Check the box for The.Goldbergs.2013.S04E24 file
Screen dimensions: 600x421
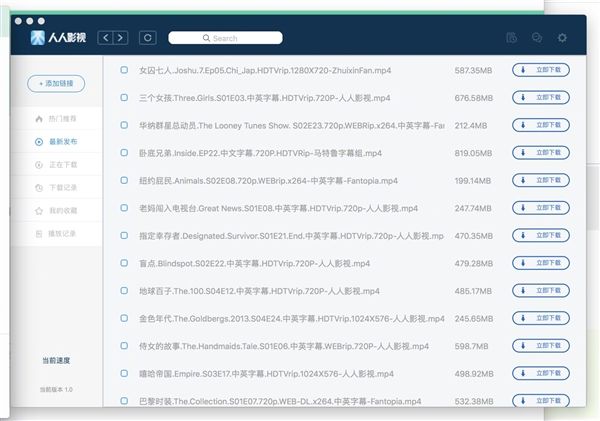124,318
